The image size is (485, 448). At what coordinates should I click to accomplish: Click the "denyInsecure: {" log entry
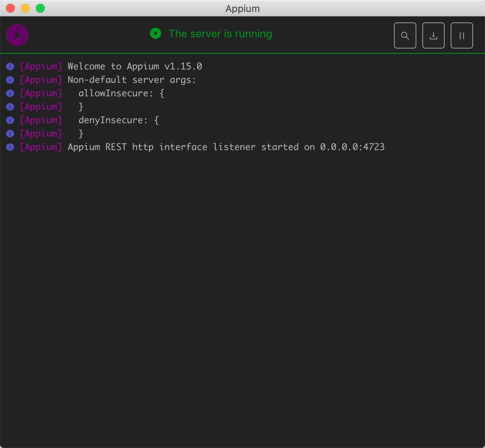119,120
